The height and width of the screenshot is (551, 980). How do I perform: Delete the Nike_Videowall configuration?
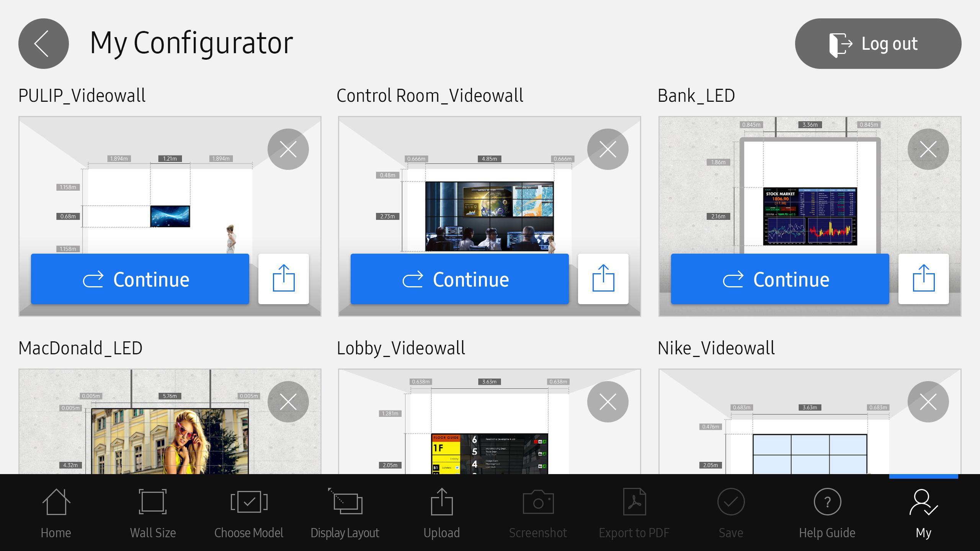point(928,402)
